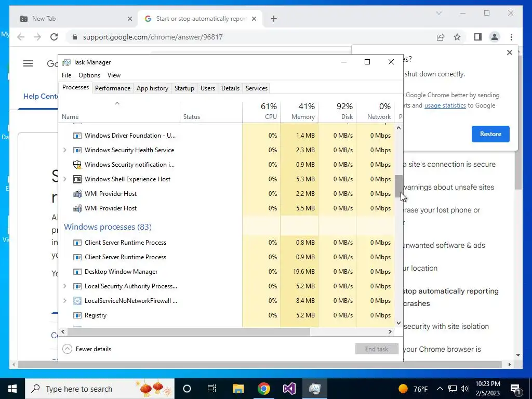
Task: Click the End task button
Action: pos(377,349)
